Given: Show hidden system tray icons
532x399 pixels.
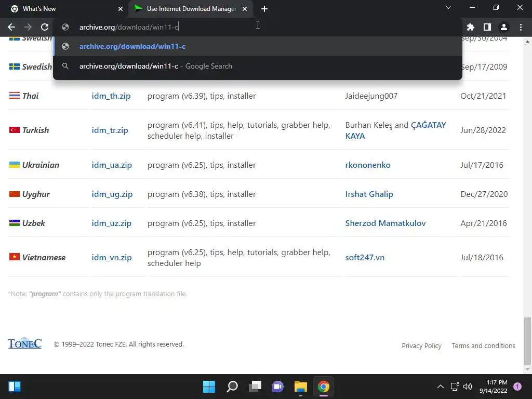Looking at the screenshot, I should [441, 387].
